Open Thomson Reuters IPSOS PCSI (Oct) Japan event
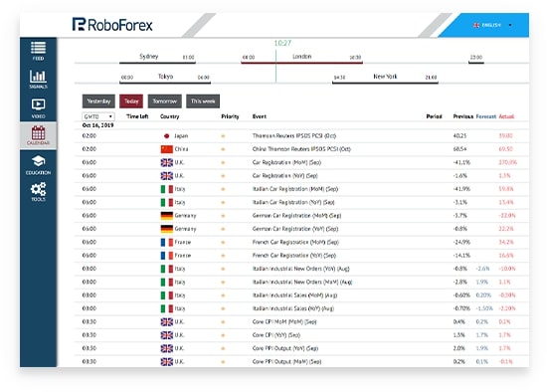Viewport: 547px width, 392px height. pos(294,135)
